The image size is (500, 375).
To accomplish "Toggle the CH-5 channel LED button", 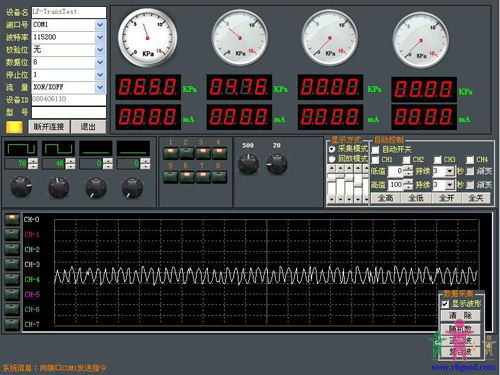I will 12,294.
